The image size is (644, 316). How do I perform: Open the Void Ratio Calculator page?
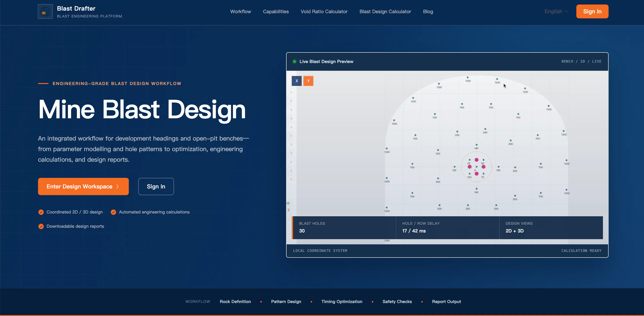point(324,11)
